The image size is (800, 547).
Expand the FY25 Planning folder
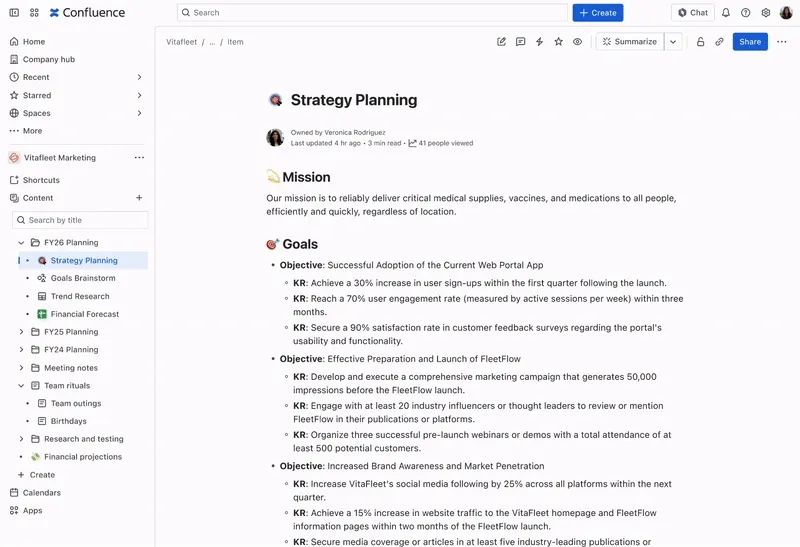tap(21, 332)
